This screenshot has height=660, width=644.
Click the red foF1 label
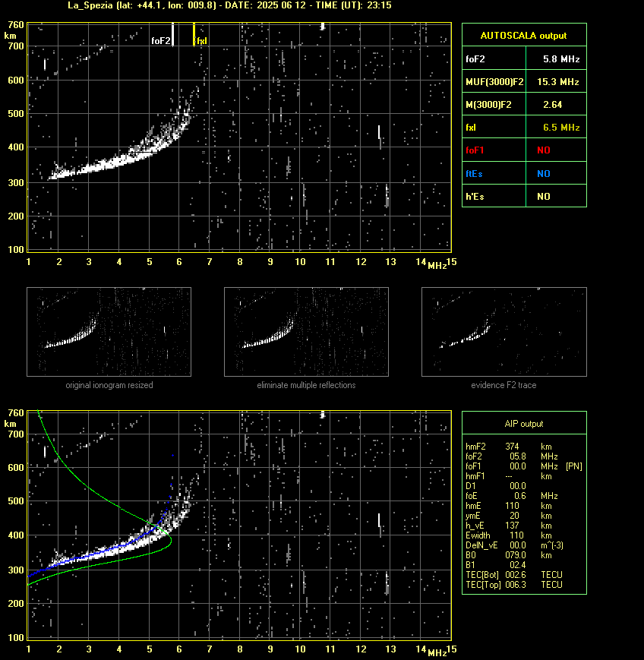pyautogui.click(x=475, y=150)
